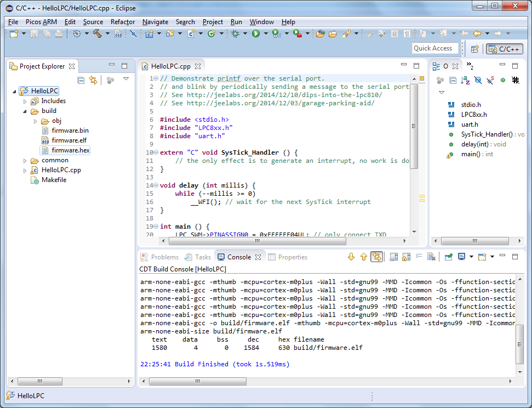Click the C/C++ perspective button
532x408 pixels.
(x=504, y=49)
